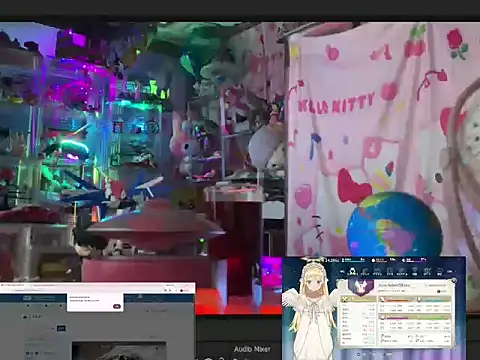Click the cloud icon on the web page

pos(25,317)
